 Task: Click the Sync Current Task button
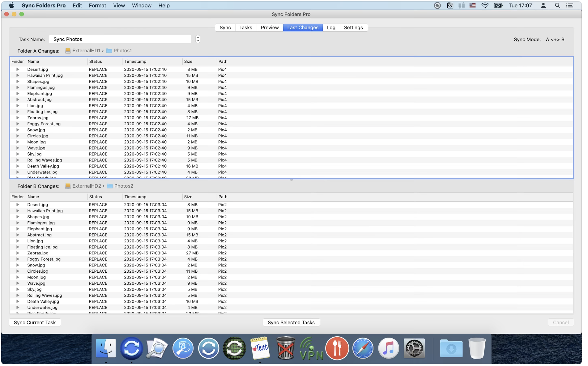pos(35,322)
